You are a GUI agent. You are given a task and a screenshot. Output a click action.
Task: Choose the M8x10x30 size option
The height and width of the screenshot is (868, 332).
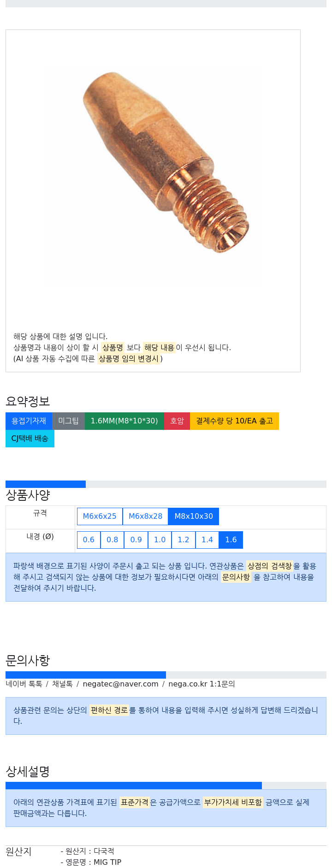click(x=194, y=516)
